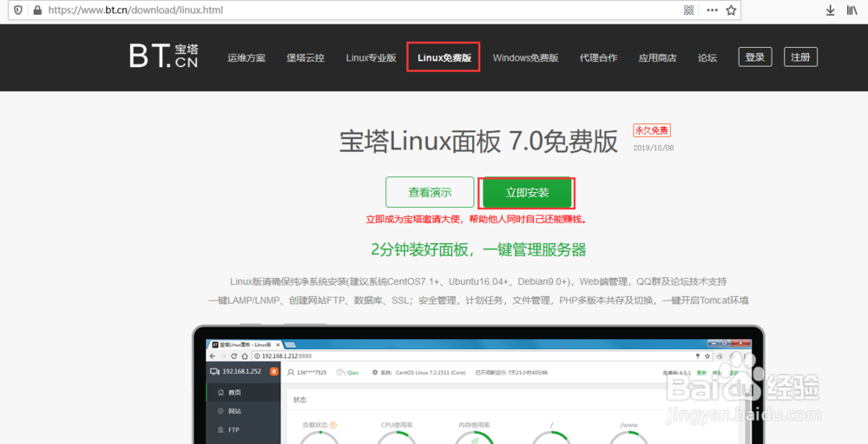
Task: Visit the 论坛 nav link
Action: (x=707, y=57)
